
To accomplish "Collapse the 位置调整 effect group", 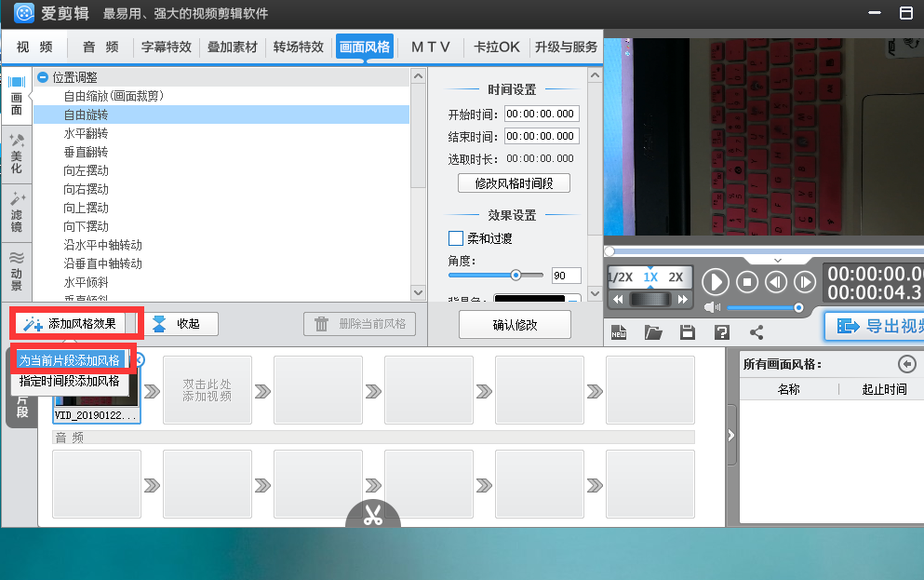I will click(x=42, y=76).
